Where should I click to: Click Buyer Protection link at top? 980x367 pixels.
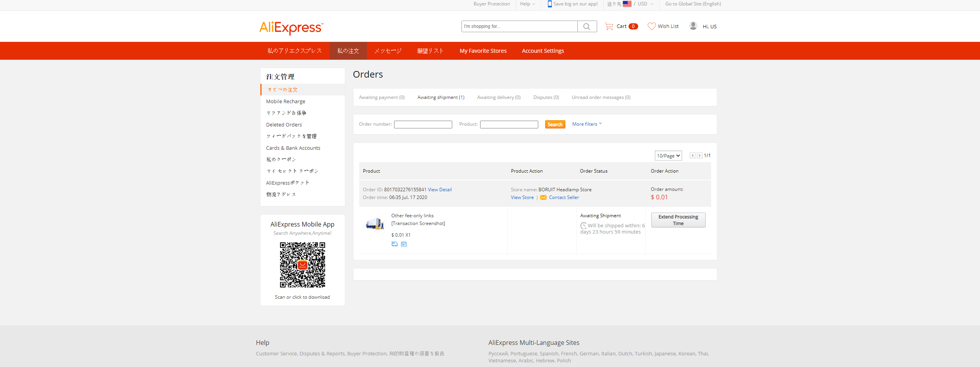[x=492, y=4]
